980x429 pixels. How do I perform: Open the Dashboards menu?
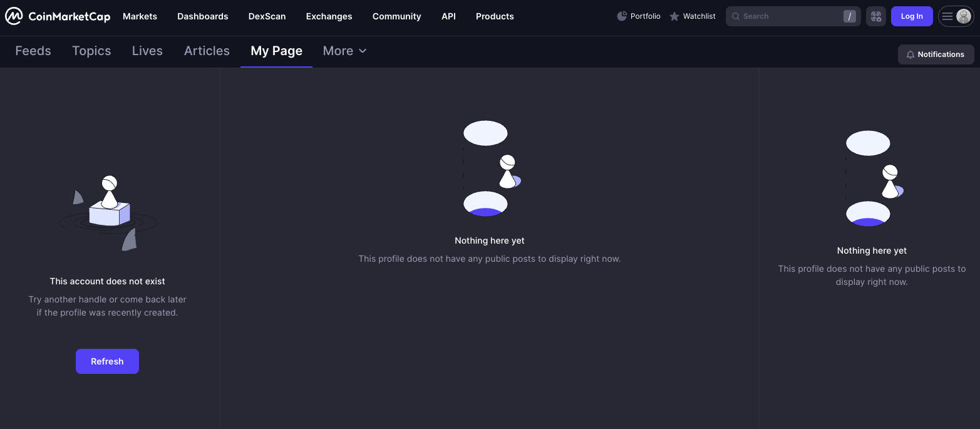203,16
